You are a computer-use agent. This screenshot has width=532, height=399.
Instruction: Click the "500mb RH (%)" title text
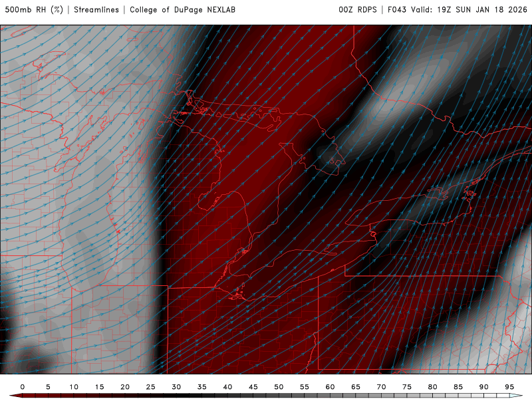click(34, 10)
